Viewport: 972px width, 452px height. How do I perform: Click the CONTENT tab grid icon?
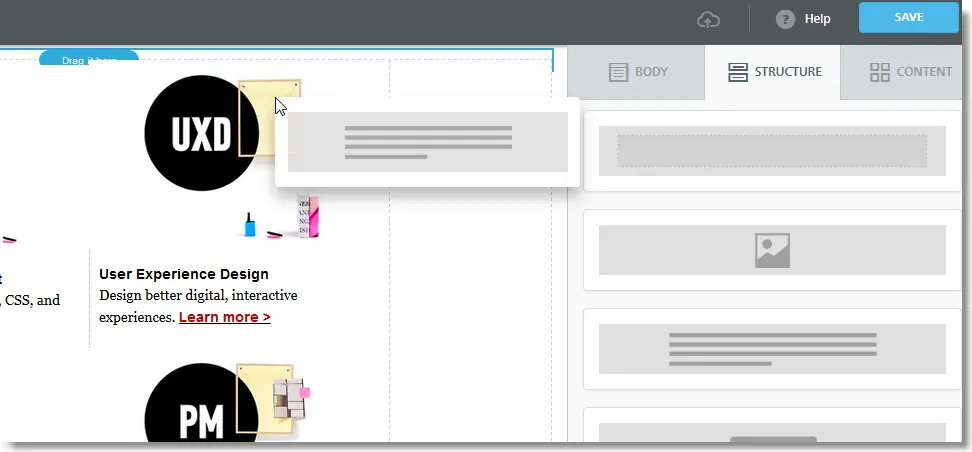(x=880, y=72)
